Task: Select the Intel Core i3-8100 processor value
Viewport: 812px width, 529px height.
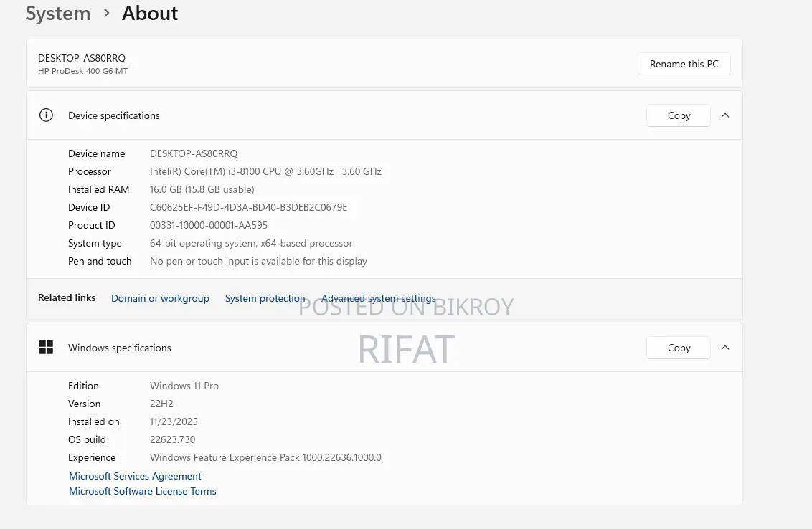Action: click(265, 171)
